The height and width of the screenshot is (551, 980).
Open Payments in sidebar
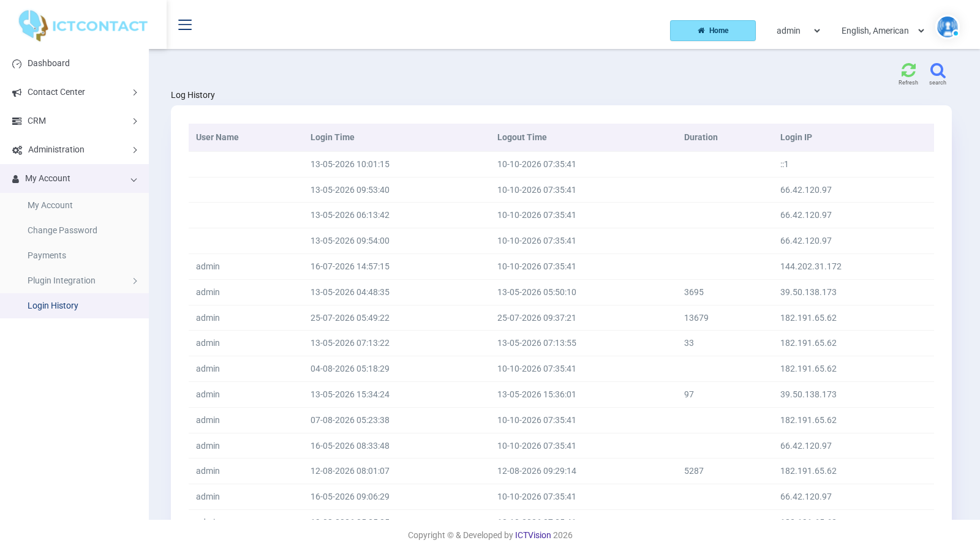click(47, 255)
